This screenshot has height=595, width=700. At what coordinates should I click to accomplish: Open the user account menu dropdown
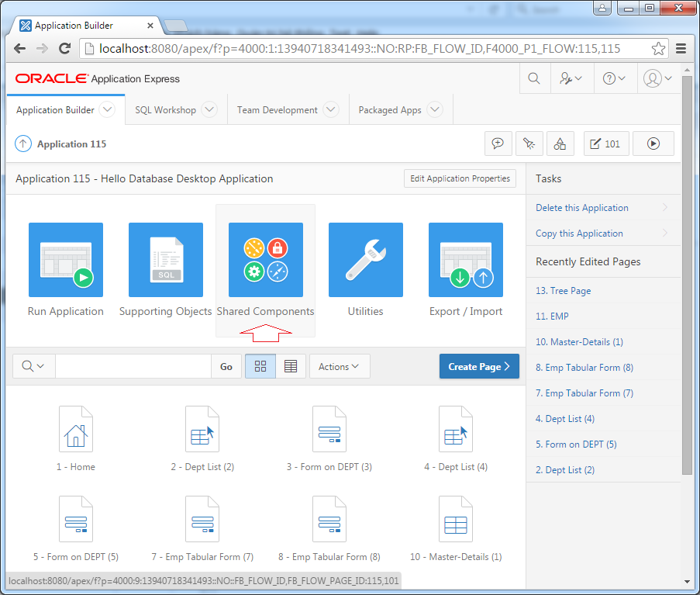pyautogui.click(x=658, y=78)
